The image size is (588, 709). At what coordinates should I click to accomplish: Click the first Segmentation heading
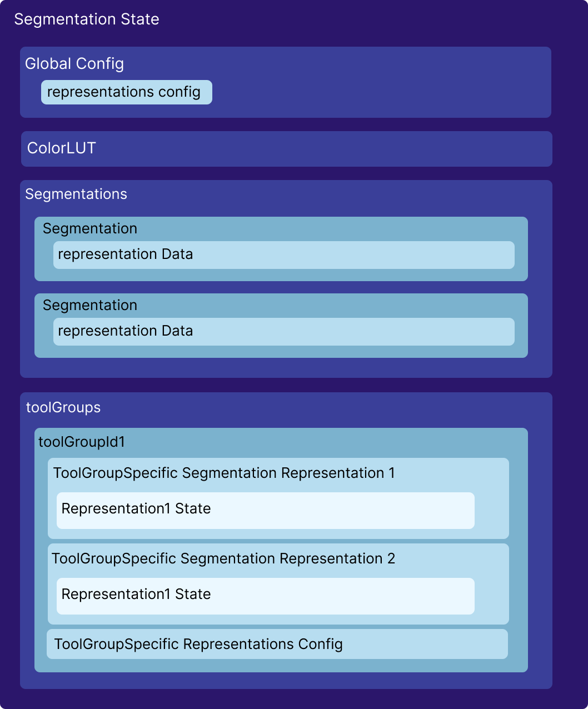[90, 228]
